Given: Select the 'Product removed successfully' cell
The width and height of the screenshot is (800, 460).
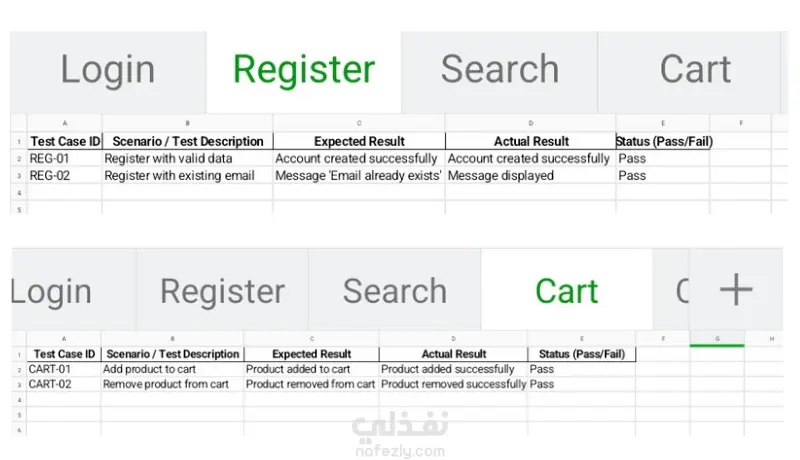Looking at the screenshot, I should coord(454,384).
